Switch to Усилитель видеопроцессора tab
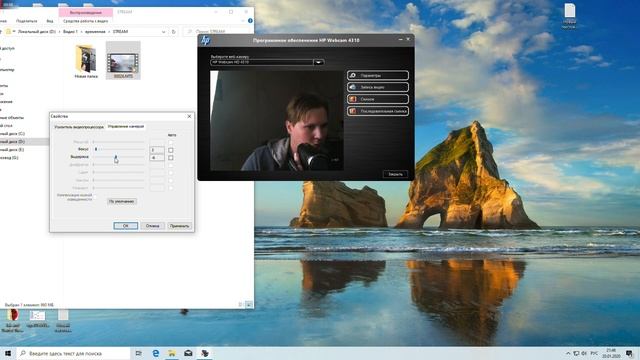 pos(79,127)
